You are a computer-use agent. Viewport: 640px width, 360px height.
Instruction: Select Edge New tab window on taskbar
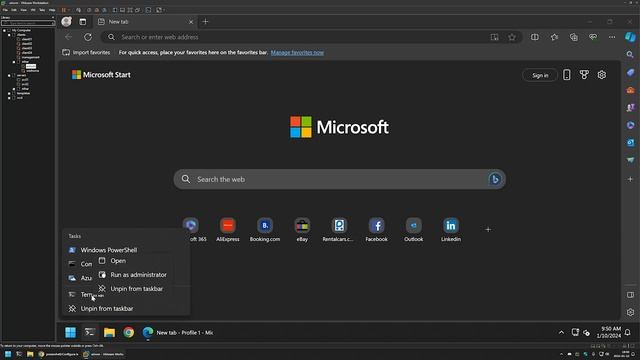click(178, 333)
